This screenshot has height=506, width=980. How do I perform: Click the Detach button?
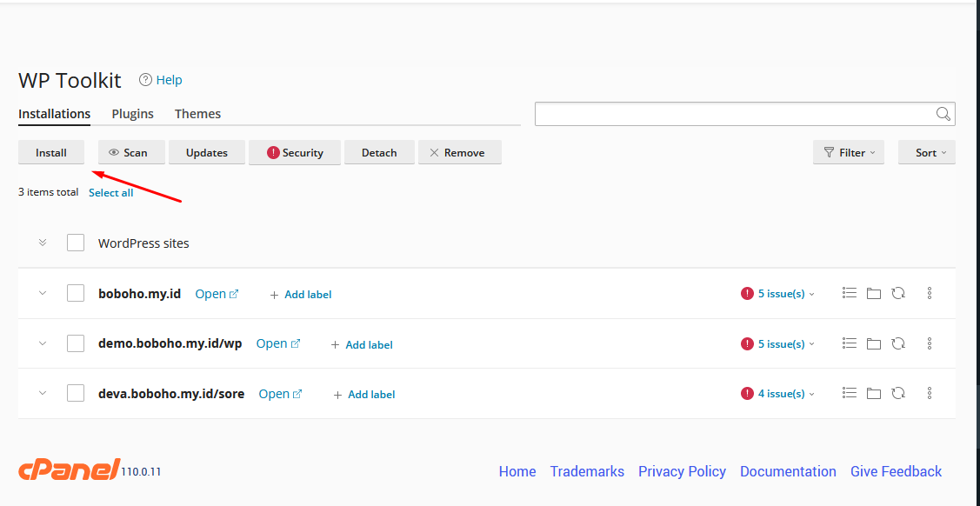[379, 152]
